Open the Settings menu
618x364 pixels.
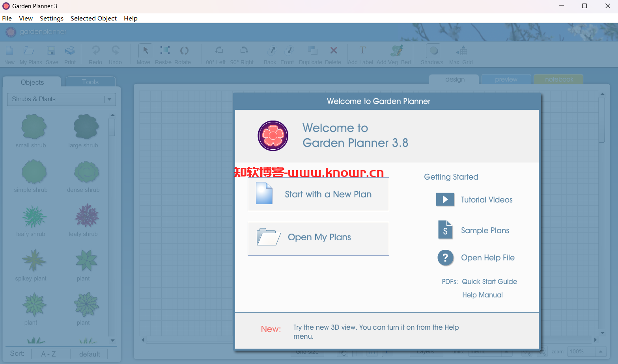pos(52,18)
